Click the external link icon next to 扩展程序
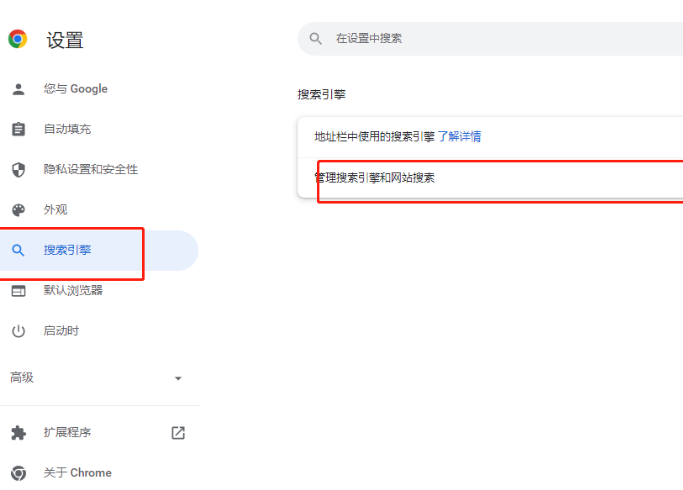The image size is (683, 490). [x=178, y=433]
